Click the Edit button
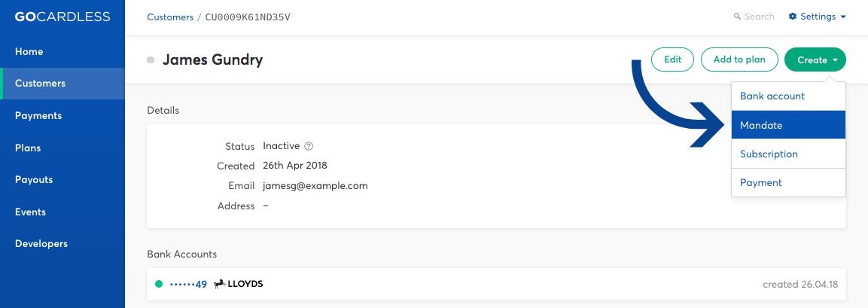This screenshot has height=308, width=868. click(x=672, y=59)
